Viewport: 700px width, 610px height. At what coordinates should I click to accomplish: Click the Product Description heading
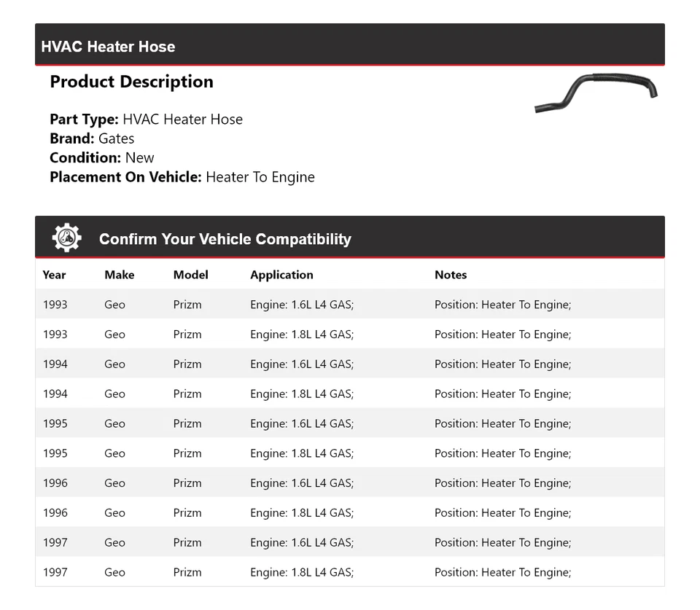[132, 82]
